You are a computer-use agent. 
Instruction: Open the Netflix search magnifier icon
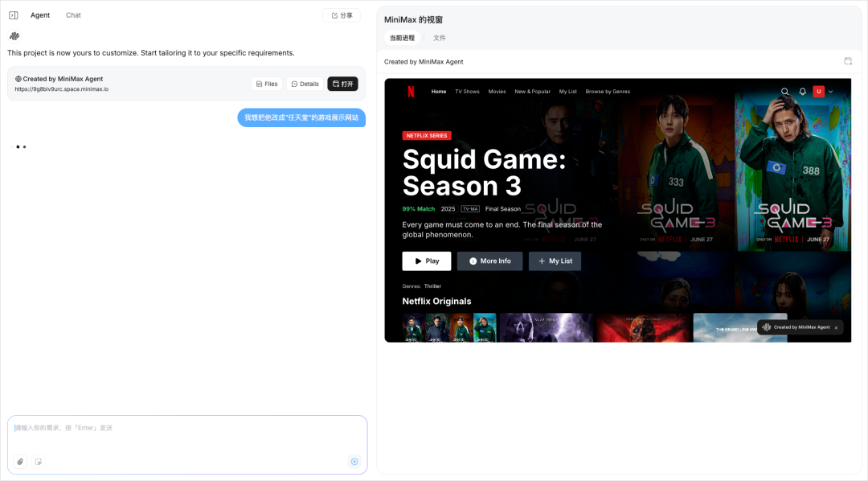click(x=785, y=92)
